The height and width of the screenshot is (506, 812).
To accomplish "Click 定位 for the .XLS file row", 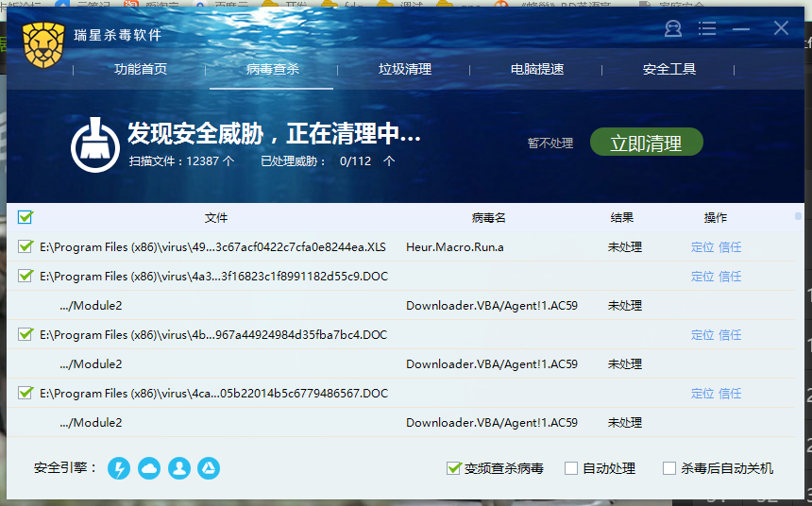I will coord(702,247).
